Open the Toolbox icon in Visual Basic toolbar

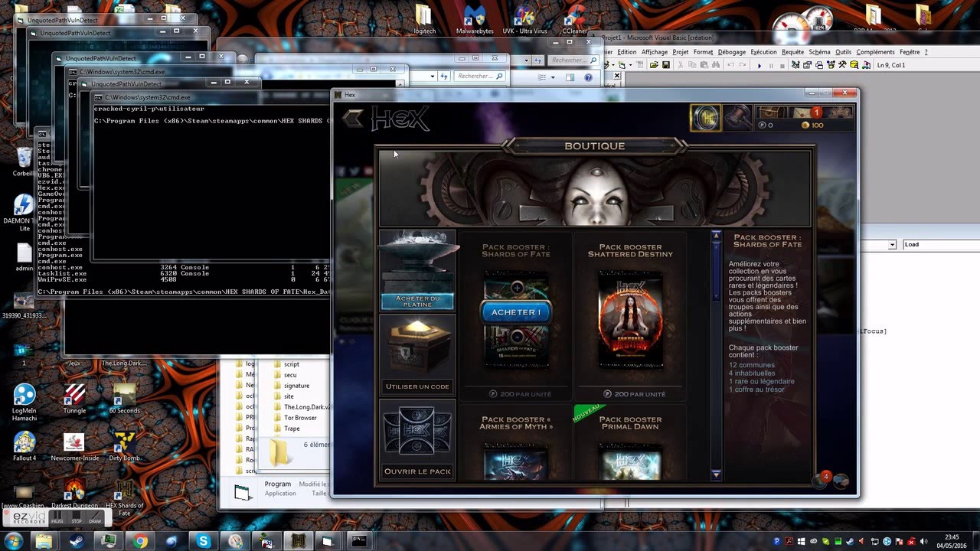[x=842, y=66]
